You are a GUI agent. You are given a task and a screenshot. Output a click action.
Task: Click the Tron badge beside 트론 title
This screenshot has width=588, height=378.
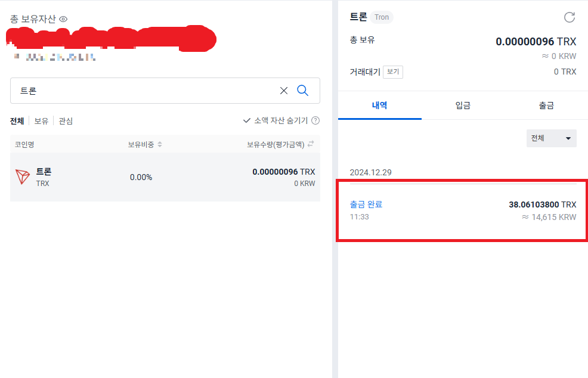[382, 17]
